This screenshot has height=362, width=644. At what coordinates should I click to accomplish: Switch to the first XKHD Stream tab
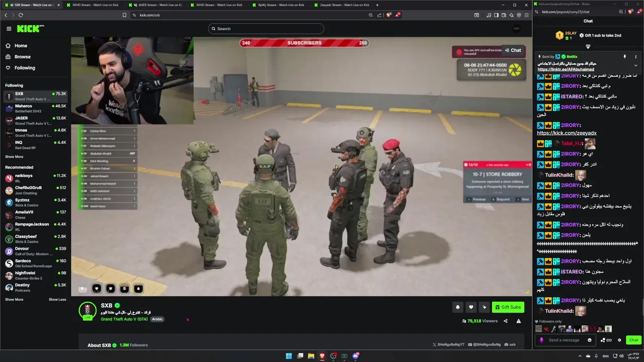tap(94, 5)
